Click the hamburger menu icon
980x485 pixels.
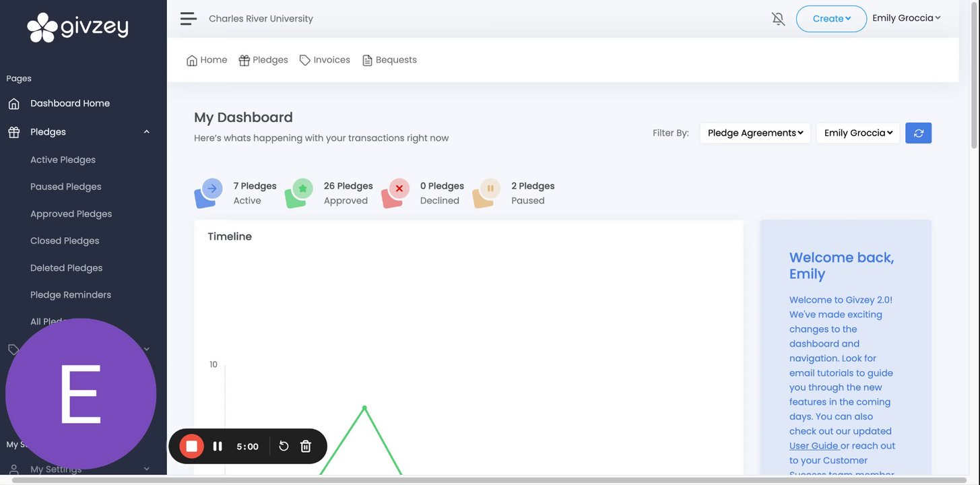(x=189, y=19)
